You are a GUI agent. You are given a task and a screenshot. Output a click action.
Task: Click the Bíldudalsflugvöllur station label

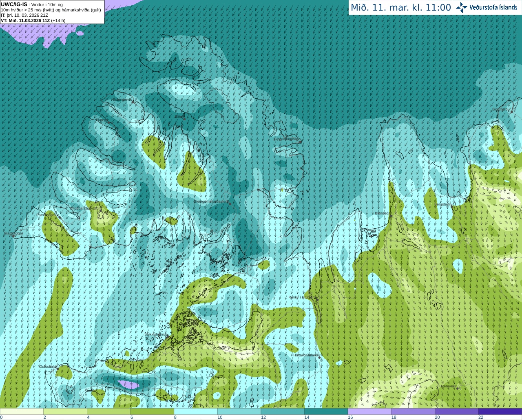(85, 208)
